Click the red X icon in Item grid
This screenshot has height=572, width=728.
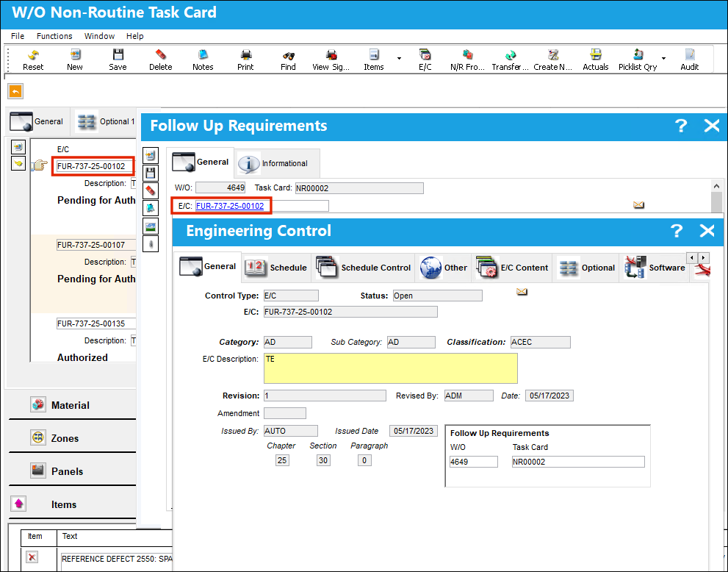32,557
